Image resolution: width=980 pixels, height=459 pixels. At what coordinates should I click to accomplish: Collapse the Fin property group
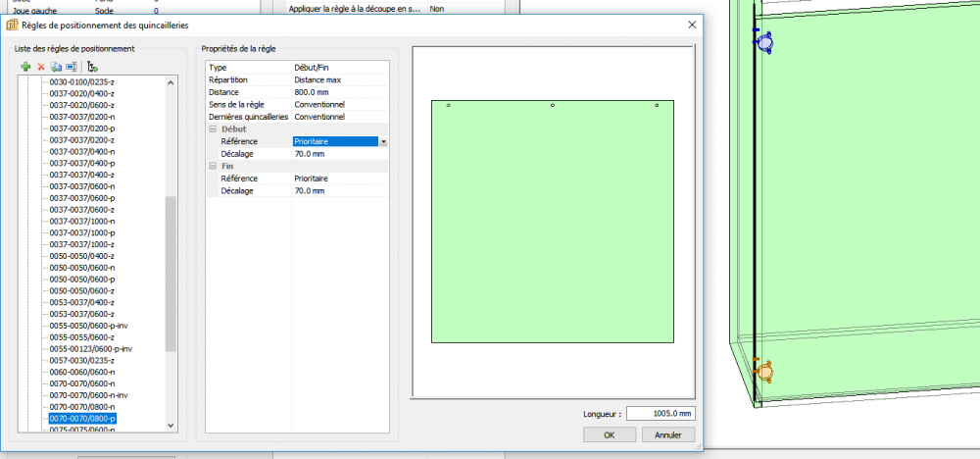(x=213, y=167)
